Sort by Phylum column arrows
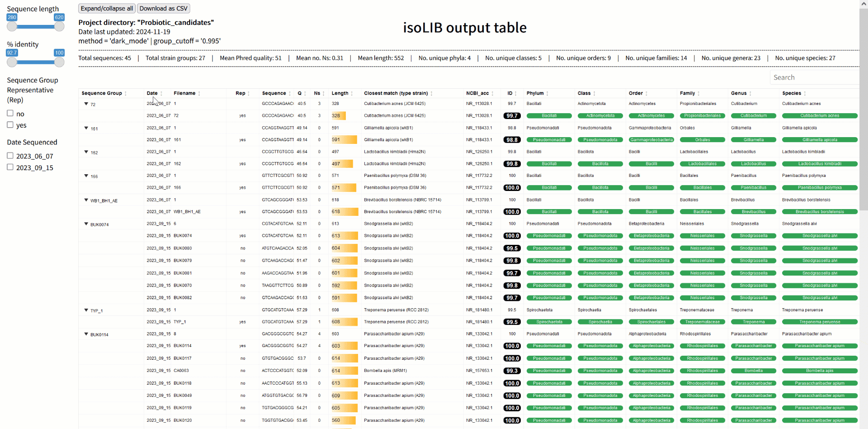 547,94
